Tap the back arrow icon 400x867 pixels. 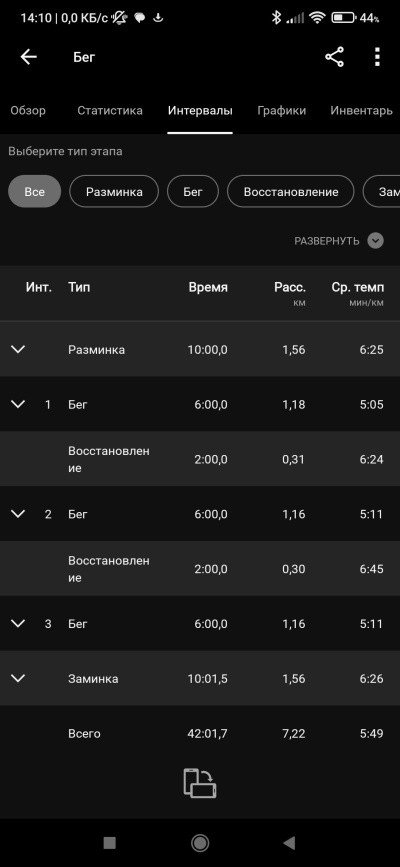click(x=28, y=57)
